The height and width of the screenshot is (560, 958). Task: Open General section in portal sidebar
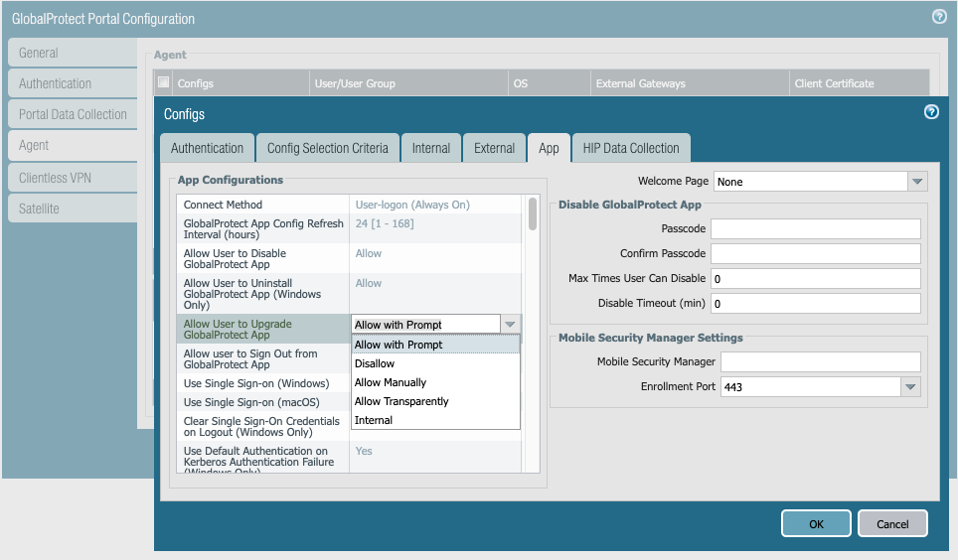[x=73, y=53]
